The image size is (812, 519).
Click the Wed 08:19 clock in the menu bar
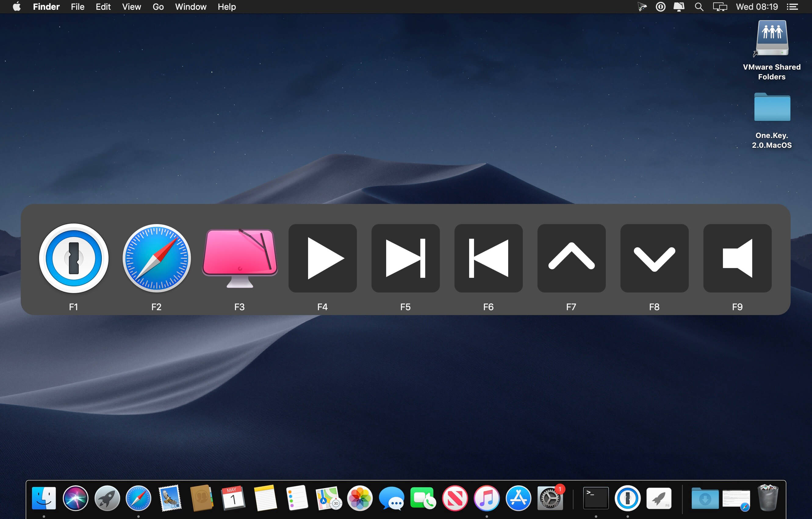(757, 7)
